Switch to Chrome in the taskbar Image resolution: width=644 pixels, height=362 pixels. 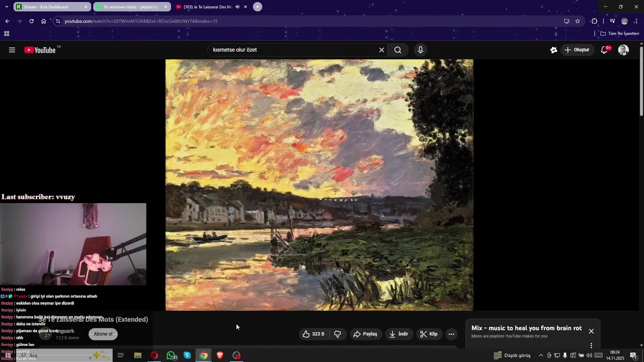[204, 355]
